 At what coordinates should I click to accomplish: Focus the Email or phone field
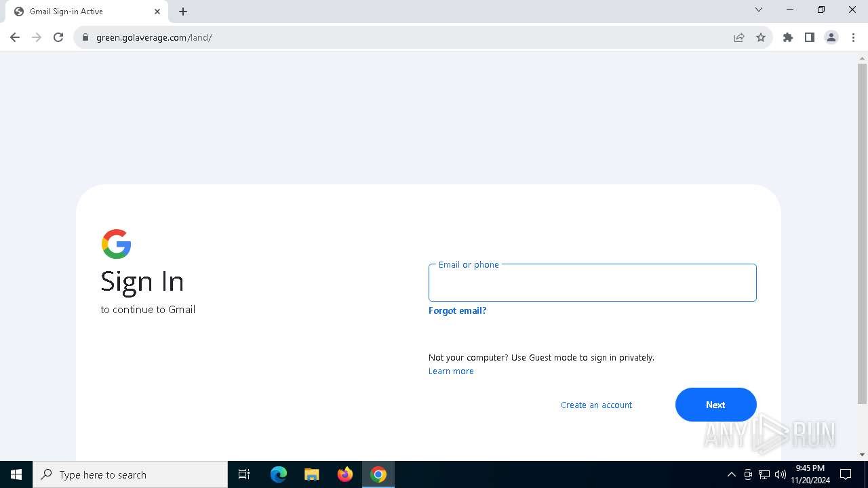592,283
